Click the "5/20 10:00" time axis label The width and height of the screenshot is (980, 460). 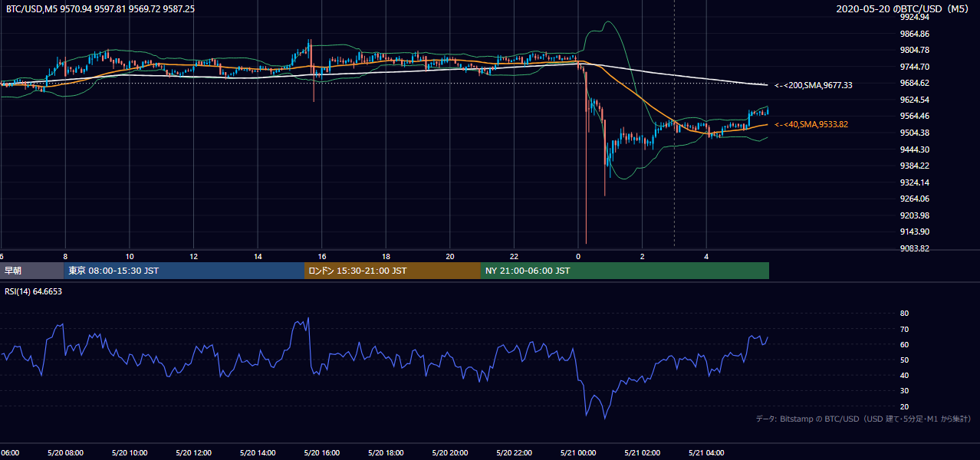coord(130,453)
